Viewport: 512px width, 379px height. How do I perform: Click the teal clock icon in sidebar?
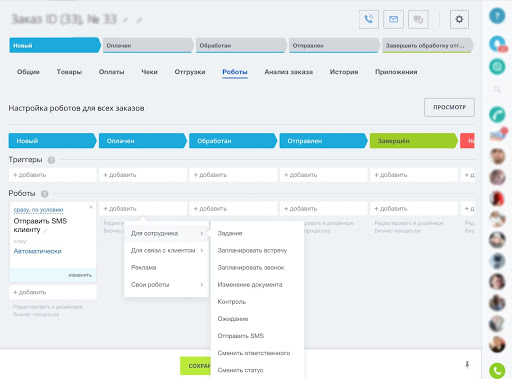(497, 66)
